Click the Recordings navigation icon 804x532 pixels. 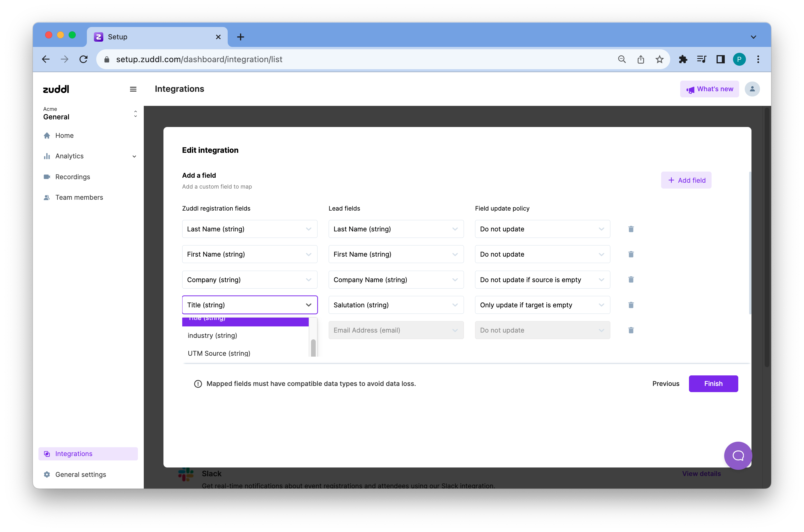[47, 176]
